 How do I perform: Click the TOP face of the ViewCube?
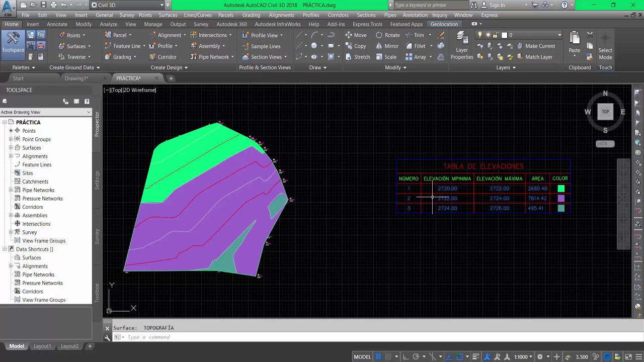pos(605,112)
